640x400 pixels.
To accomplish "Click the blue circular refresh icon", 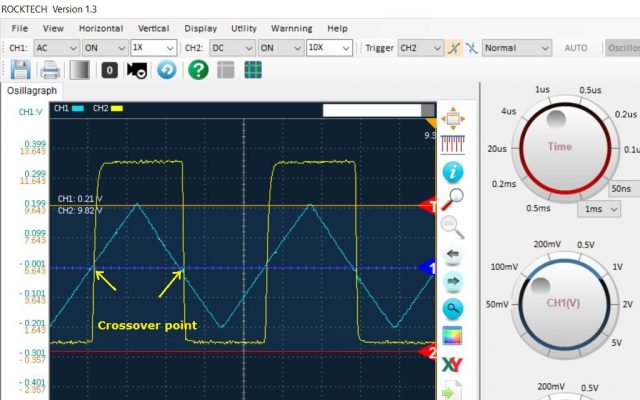I will tap(167, 70).
